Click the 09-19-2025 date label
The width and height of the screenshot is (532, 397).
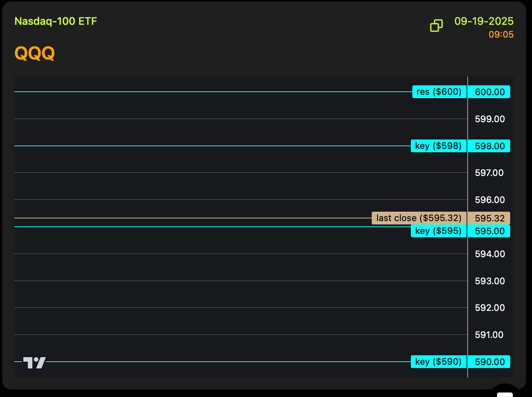(484, 21)
